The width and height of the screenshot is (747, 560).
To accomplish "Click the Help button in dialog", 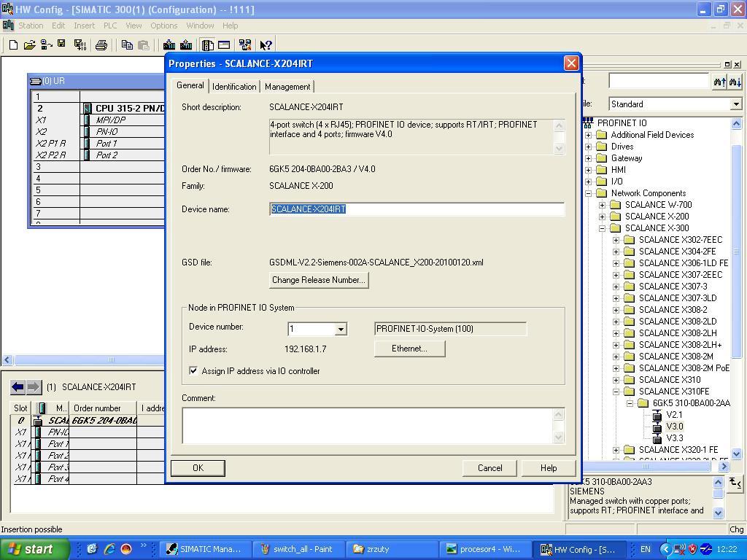I will (x=549, y=468).
